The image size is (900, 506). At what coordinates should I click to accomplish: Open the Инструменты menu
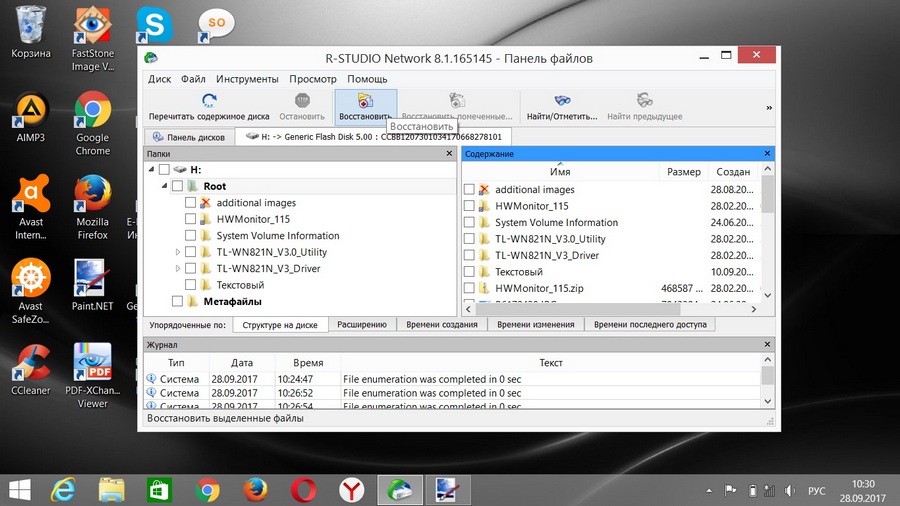point(247,79)
